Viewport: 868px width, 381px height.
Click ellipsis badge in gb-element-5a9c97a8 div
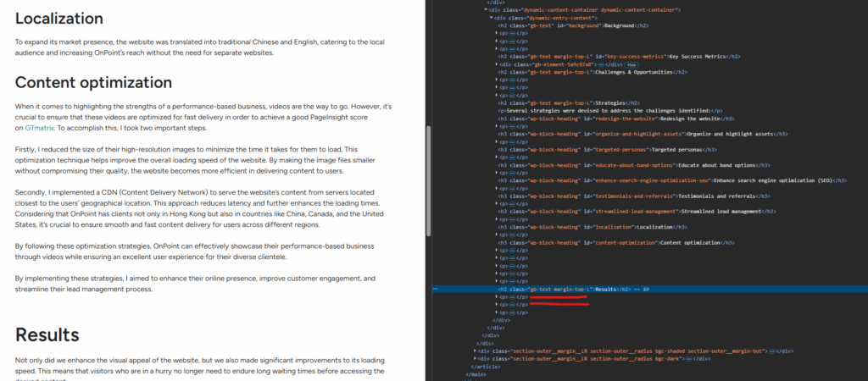(600, 64)
